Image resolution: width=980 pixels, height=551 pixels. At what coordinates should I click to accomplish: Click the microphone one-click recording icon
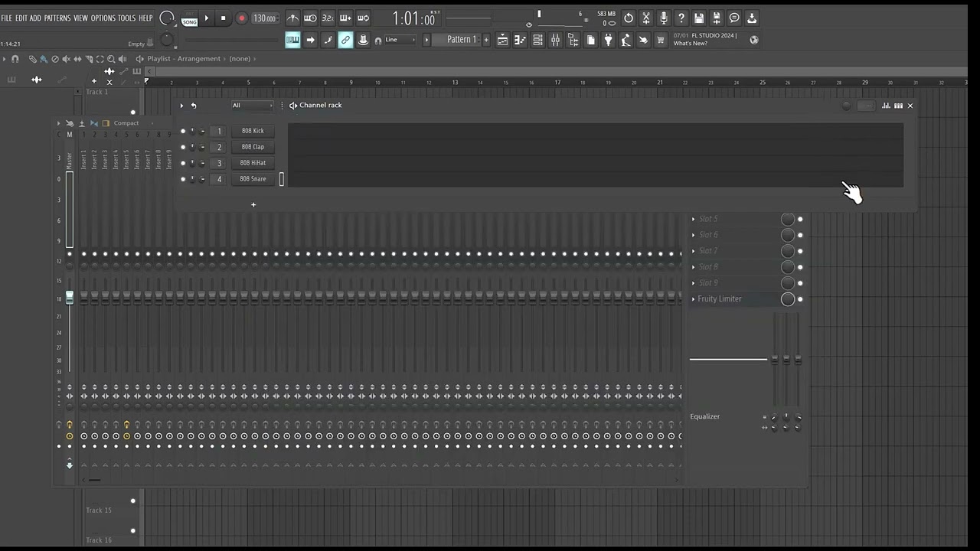coord(664,18)
